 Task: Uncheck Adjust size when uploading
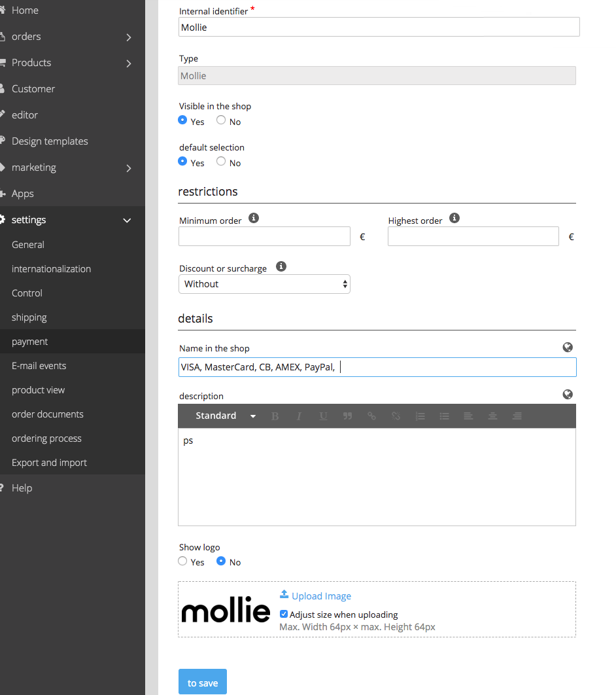point(284,614)
